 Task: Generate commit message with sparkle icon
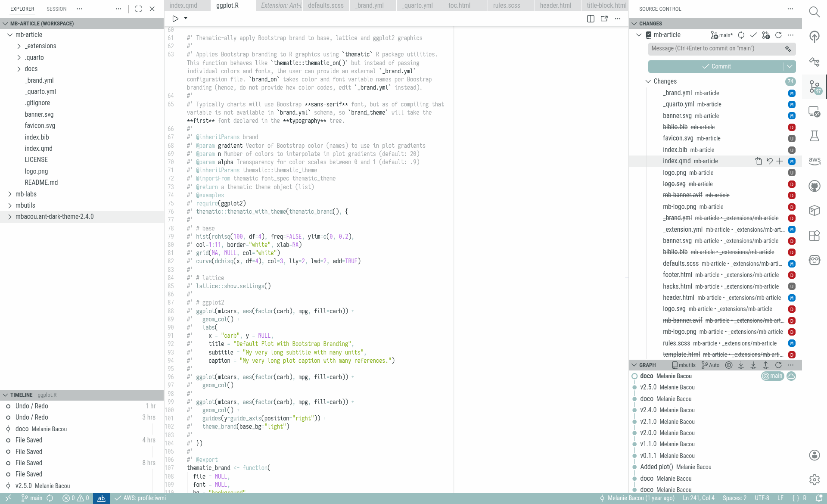point(788,49)
